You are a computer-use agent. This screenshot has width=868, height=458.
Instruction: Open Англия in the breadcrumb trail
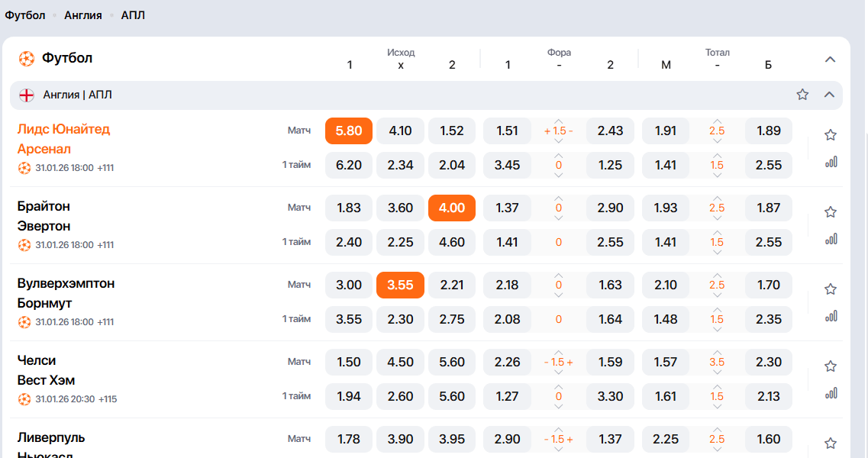pyautogui.click(x=82, y=15)
